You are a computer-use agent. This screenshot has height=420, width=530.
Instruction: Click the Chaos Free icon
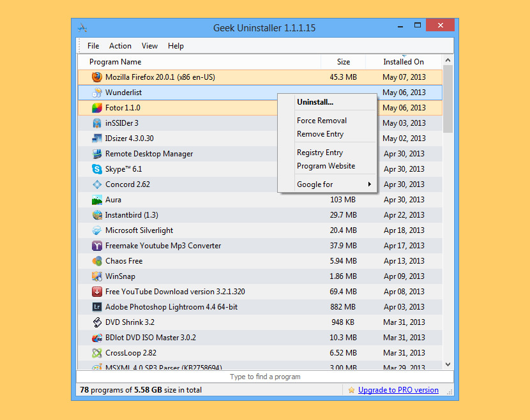click(97, 261)
